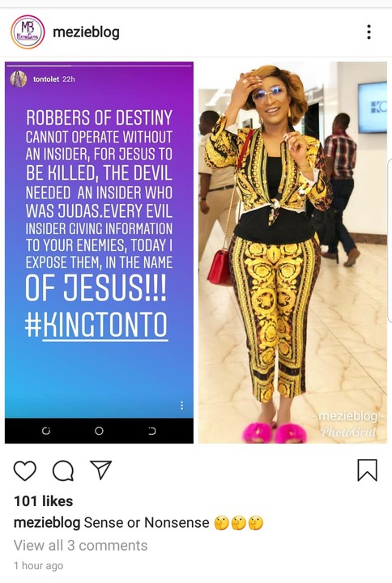Click the story progress bar
This screenshot has width=392, height=583.
(99, 66)
